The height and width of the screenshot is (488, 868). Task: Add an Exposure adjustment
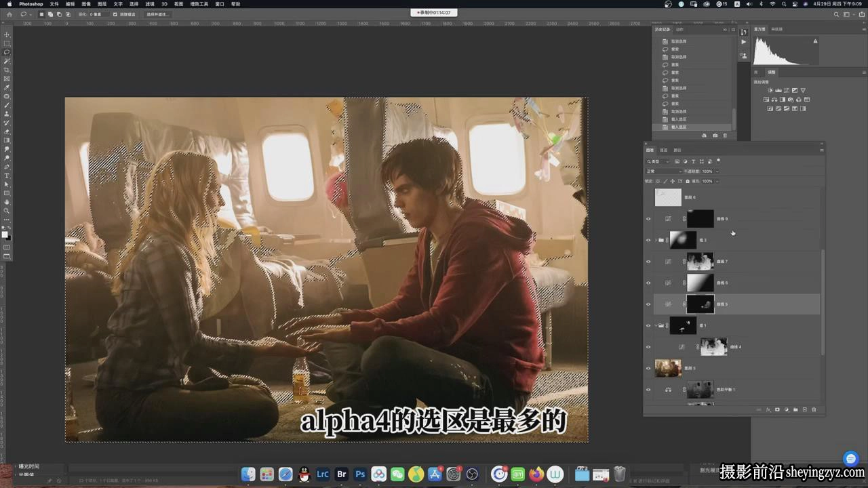pyautogui.click(x=795, y=90)
